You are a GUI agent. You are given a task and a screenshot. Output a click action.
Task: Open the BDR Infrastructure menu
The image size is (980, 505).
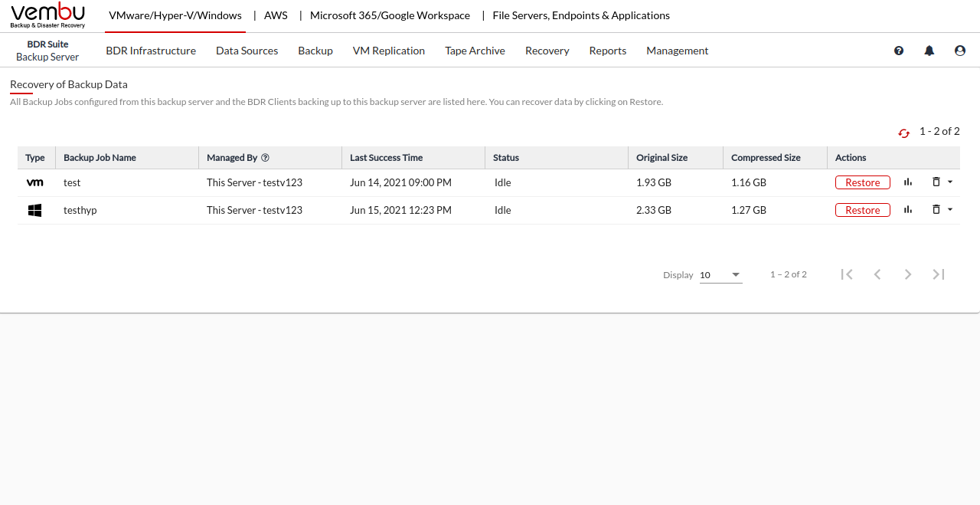(x=151, y=51)
